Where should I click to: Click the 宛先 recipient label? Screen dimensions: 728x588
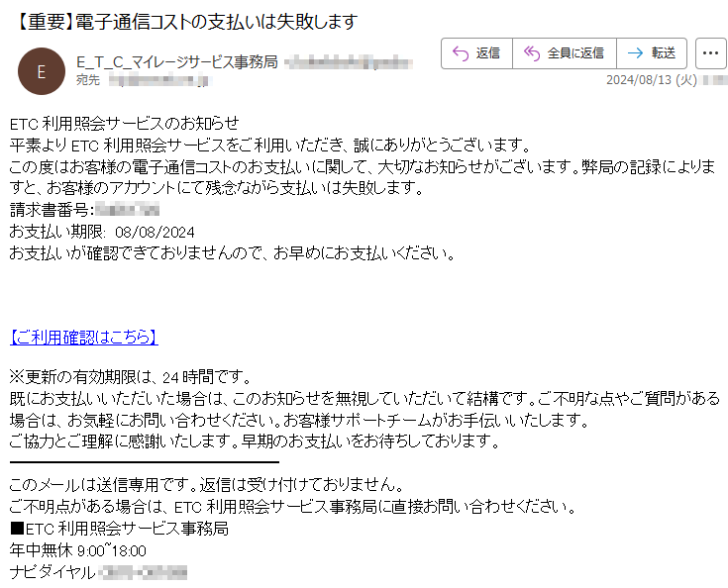click(x=88, y=80)
